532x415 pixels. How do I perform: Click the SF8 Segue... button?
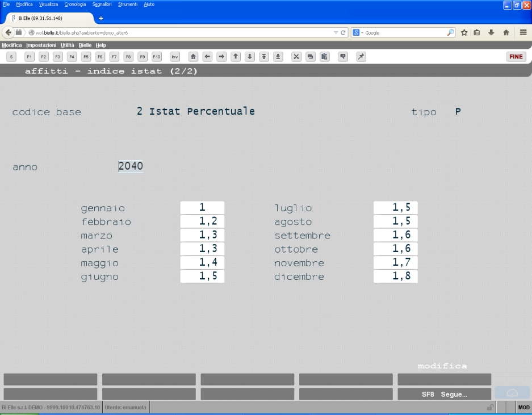(x=444, y=394)
